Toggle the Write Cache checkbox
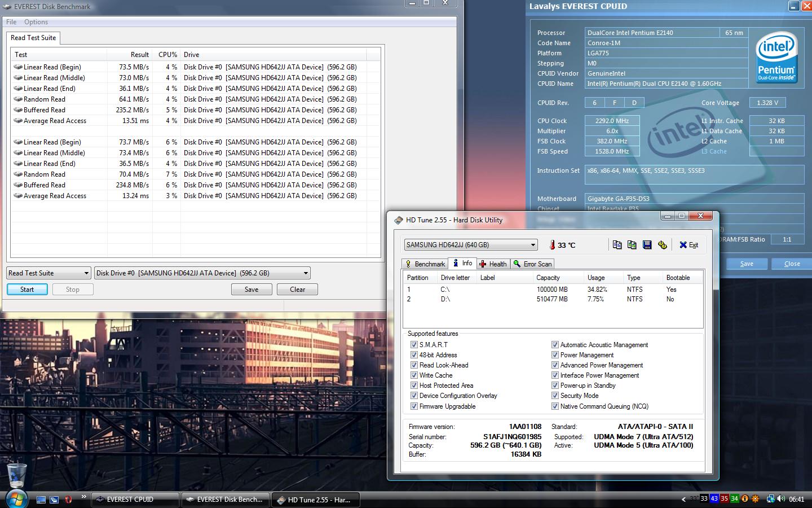 414,375
